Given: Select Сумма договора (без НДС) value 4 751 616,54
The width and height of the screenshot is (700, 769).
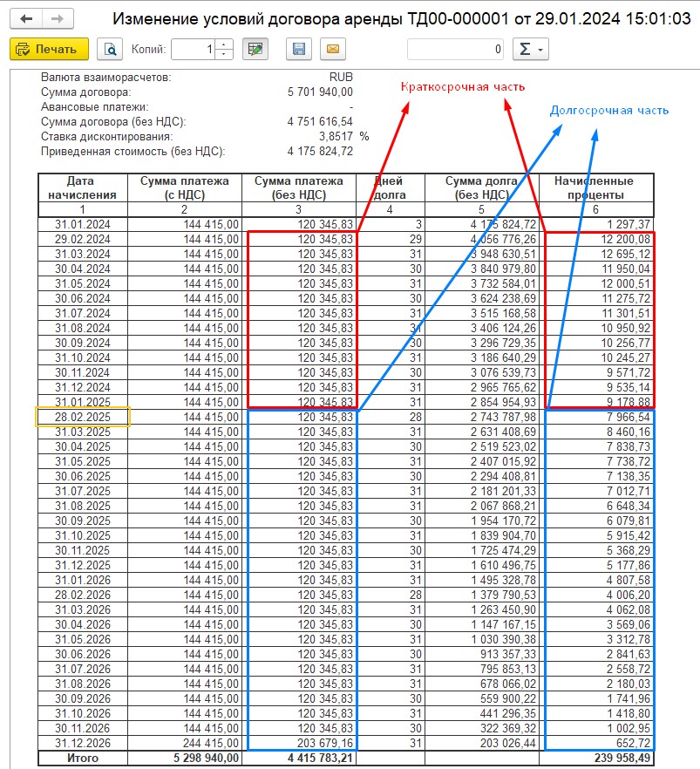Looking at the screenshot, I should coord(320,122).
